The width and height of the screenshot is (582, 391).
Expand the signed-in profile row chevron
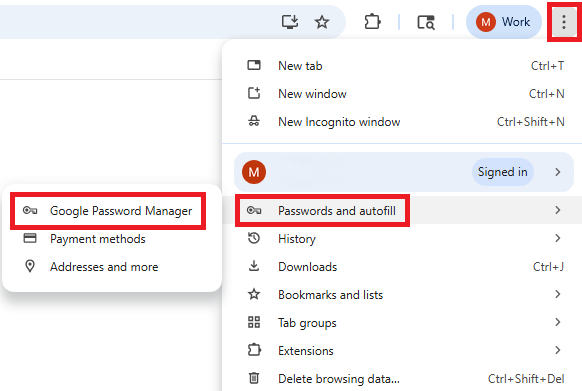click(x=558, y=172)
